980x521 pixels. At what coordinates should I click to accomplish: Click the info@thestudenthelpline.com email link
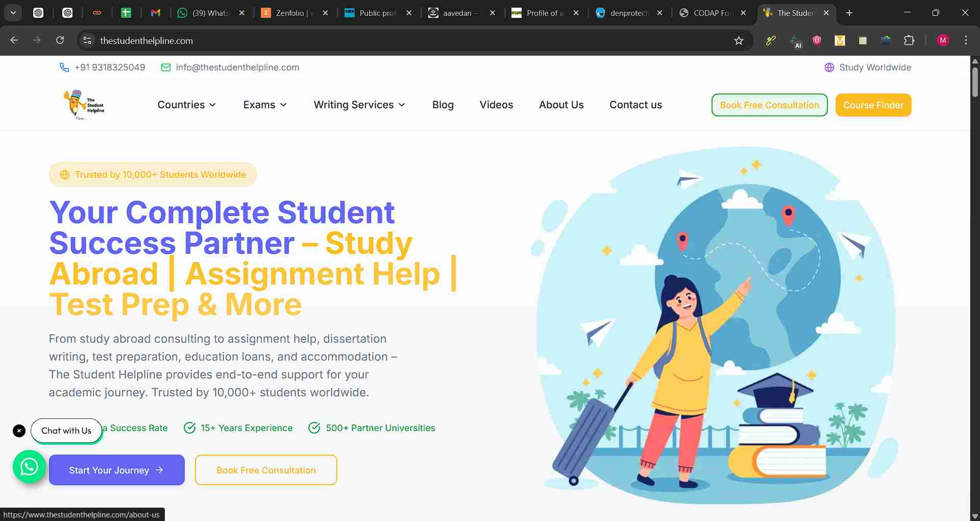click(x=237, y=67)
